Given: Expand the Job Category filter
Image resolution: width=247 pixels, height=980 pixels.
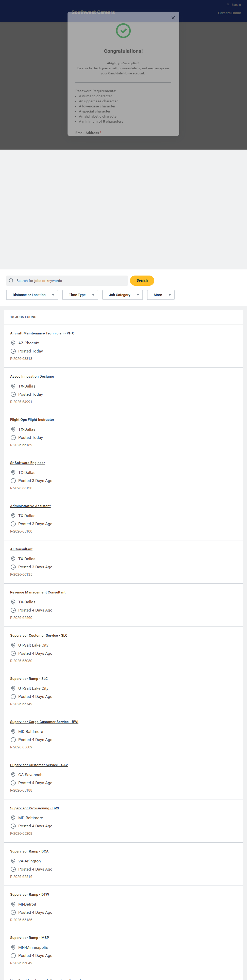Looking at the screenshot, I should pyautogui.click(x=122, y=295).
